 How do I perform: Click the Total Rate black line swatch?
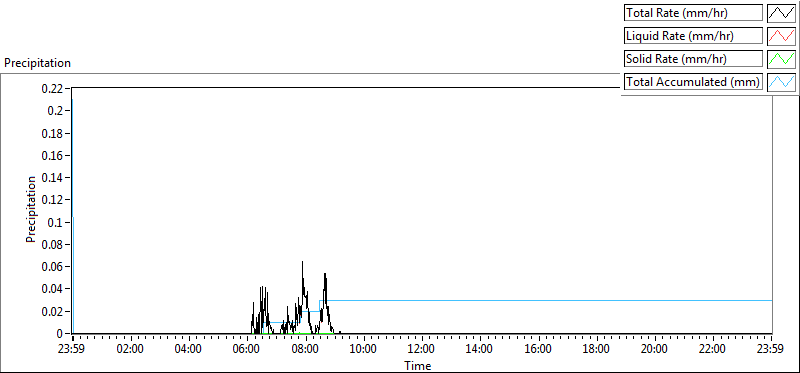tap(781, 13)
